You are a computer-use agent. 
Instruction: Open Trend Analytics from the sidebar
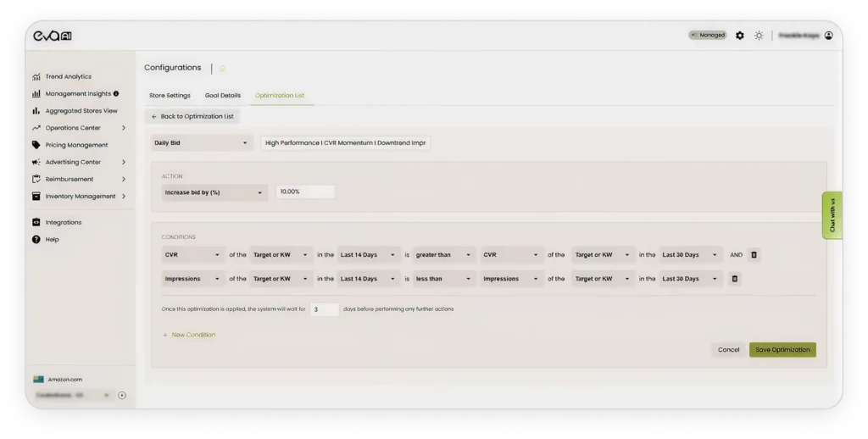pyautogui.click(x=68, y=76)
